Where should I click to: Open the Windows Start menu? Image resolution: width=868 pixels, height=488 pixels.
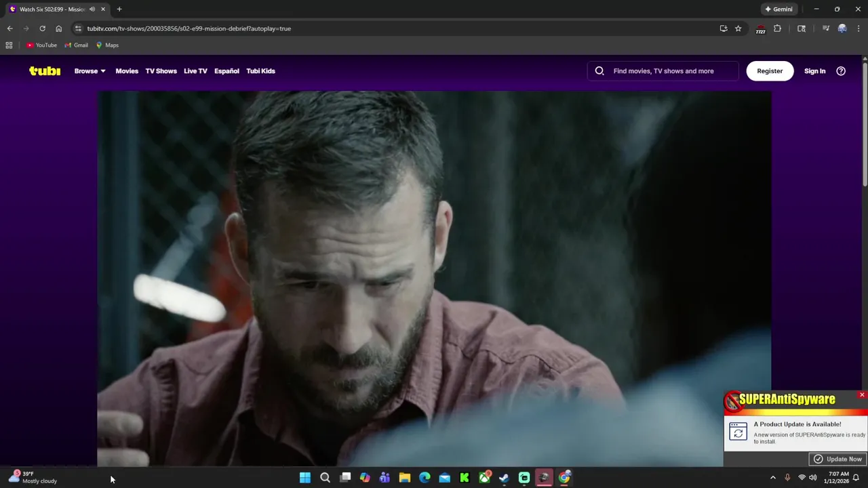[x=305, y=478]
